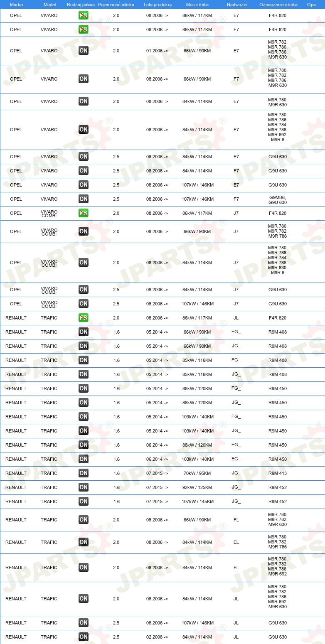
Task: Click OPEL cell in the 2.5 107kW E7 row
Action: tap(16, 185)
